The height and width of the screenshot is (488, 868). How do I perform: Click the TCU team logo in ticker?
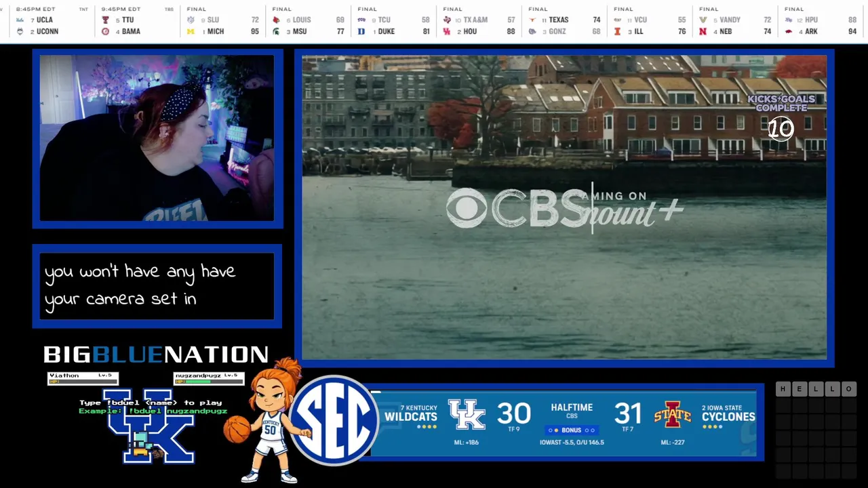point(361,20)
